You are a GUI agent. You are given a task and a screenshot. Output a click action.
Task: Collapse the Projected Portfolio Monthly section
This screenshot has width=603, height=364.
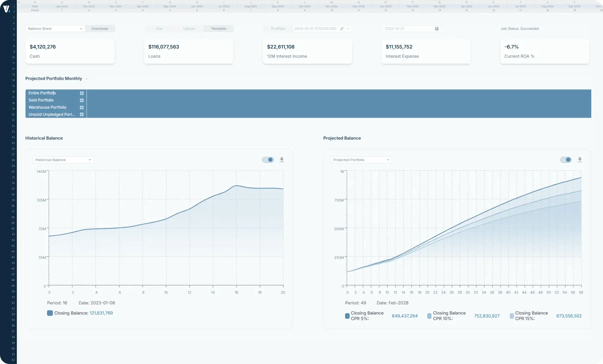tap(87, 79)
